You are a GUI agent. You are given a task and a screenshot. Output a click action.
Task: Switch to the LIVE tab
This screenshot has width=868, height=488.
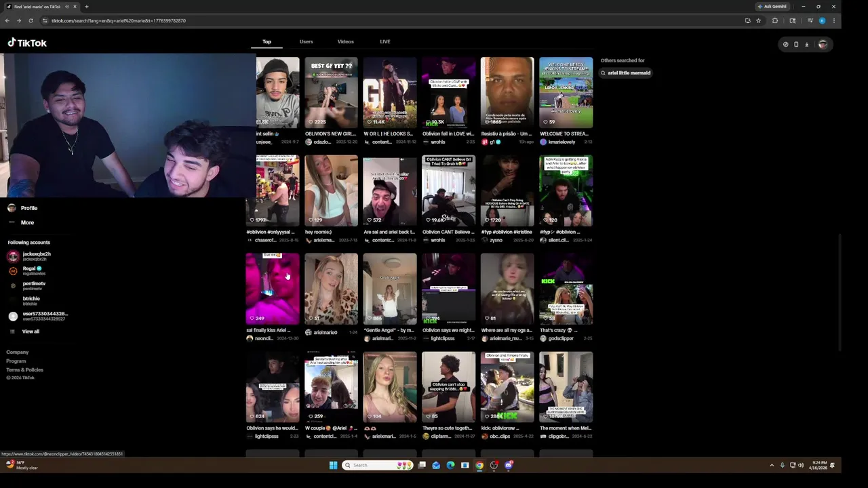pos(384,41)
